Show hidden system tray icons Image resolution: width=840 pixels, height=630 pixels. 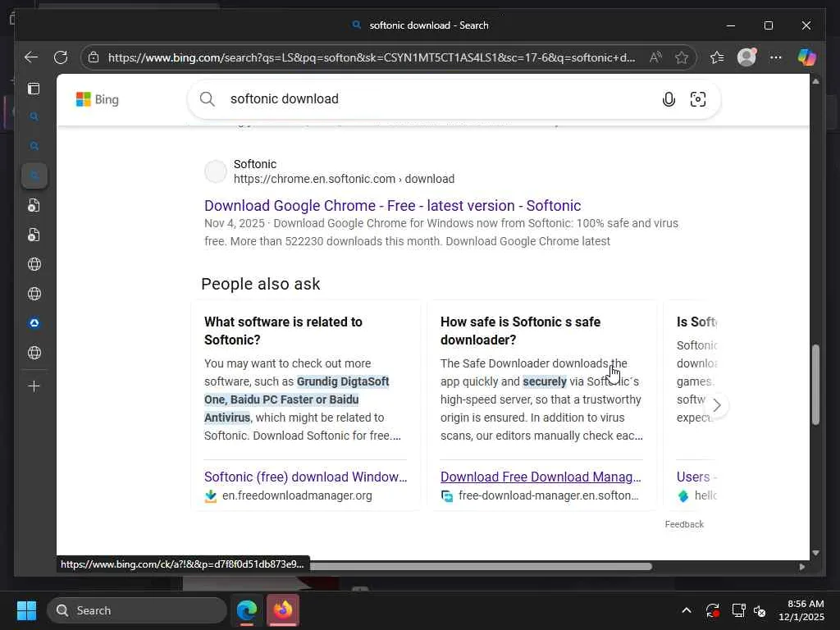point(687,610)
